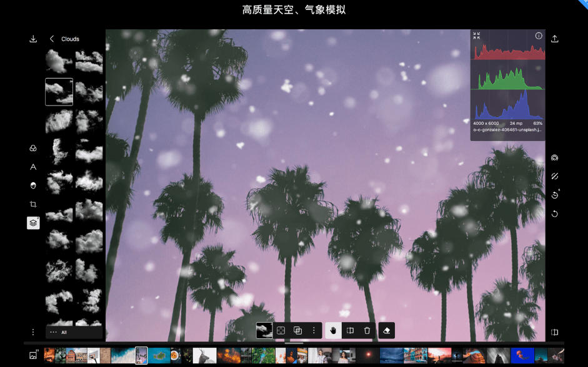Open the edit history clock icon
Screen dimensions: 588x367
point(554,195)
